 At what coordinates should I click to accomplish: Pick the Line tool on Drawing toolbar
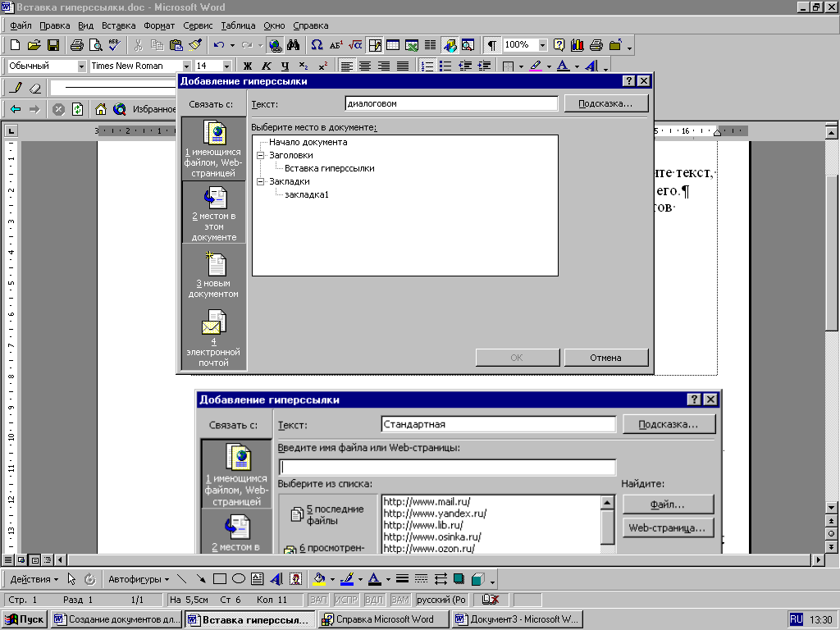pyautogui.click(x=182, y=579)
